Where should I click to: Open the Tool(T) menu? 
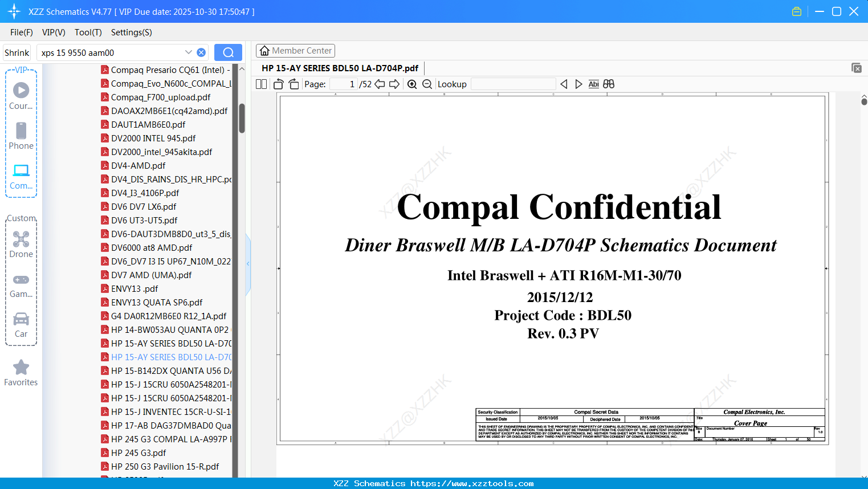tap(88, 32)
